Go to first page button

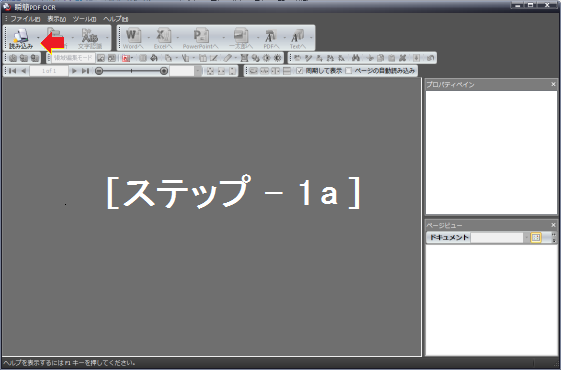pyautogui.click(x=13, y=71)
